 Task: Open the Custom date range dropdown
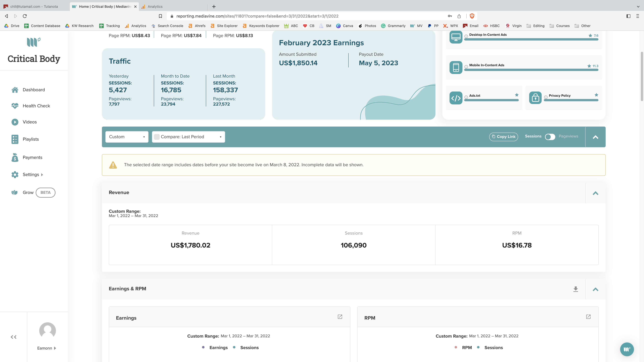pos(127,137)
